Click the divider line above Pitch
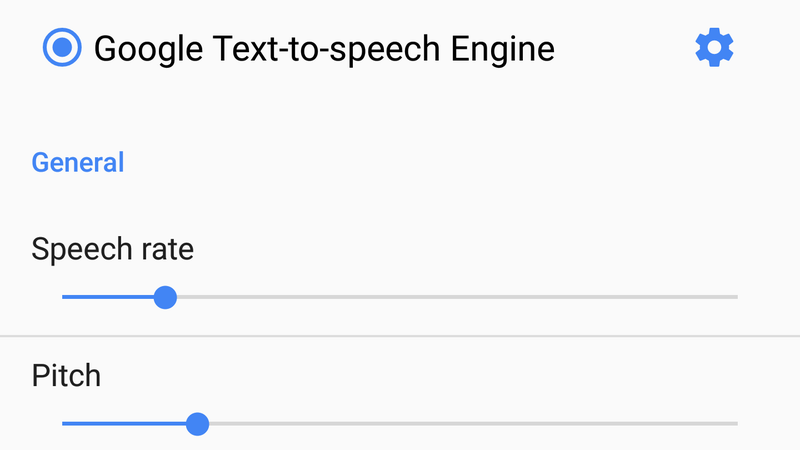 [400, 336]
